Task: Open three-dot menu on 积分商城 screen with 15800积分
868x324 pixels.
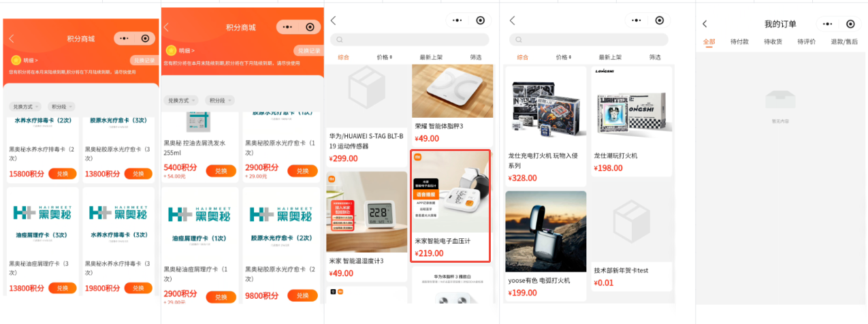Action: [x=125, y=39]
